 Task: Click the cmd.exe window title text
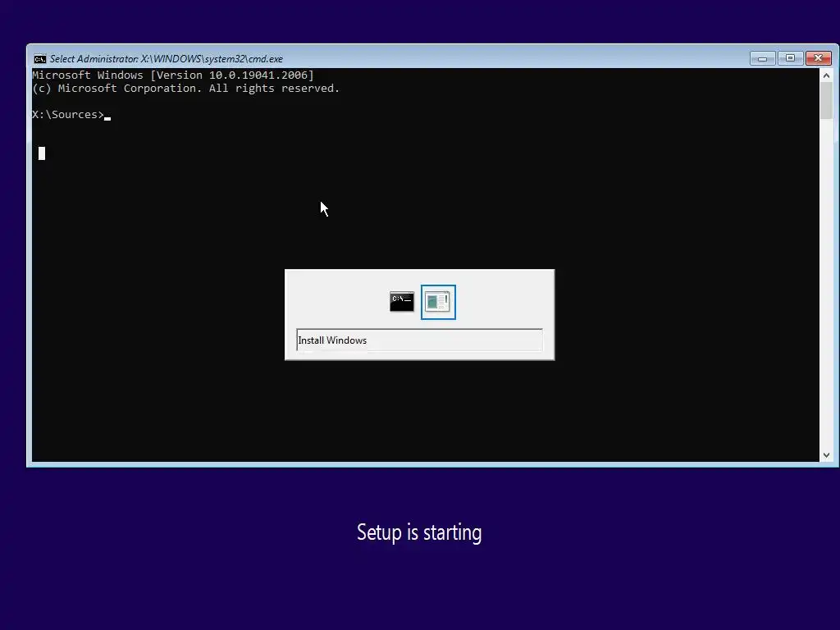click(x=166, y=59)
